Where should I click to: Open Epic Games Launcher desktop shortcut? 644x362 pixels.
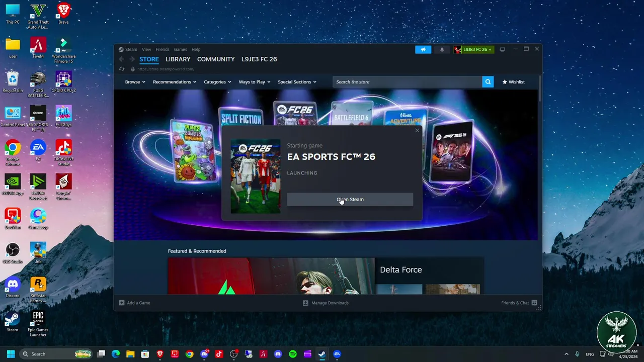coord(38,324)
